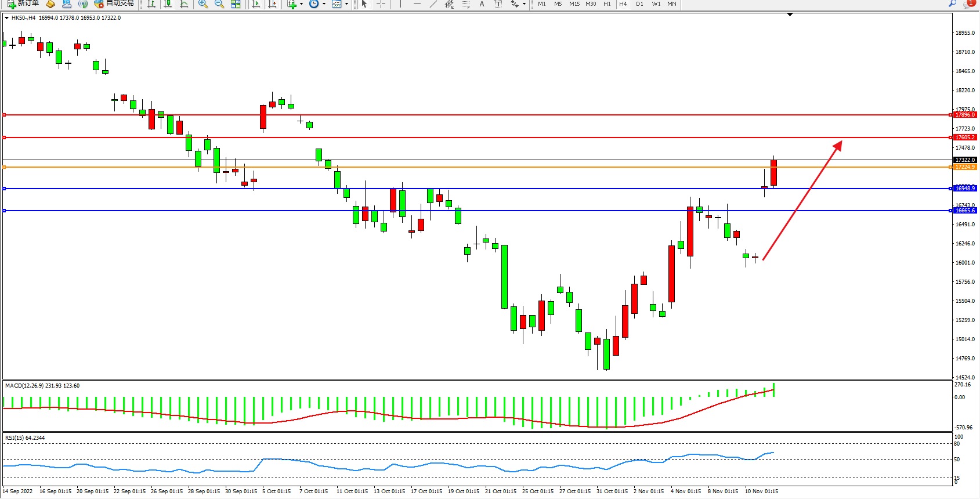Viewport: 980px width, 499px height.
Task: Open the search magnifier icon
Action: tap(952, 3)
